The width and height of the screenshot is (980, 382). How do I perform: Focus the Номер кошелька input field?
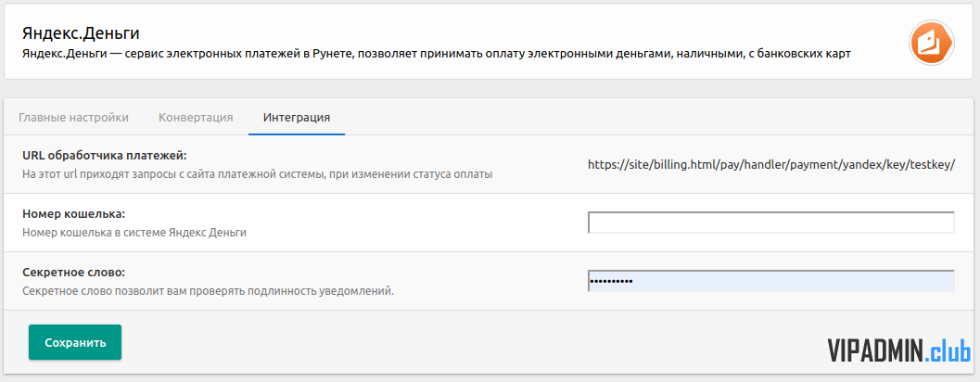pyautogui.click(x=771, y=223)
